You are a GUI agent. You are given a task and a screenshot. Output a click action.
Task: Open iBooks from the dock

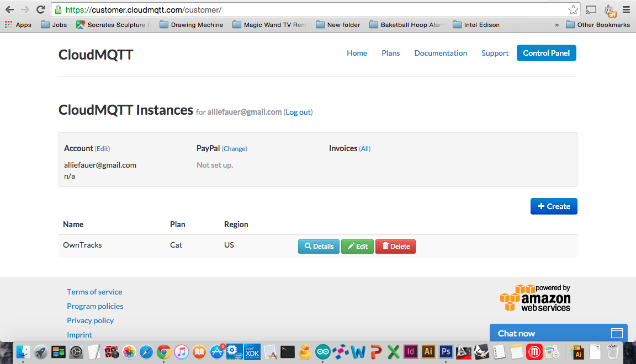coord(199,352)
